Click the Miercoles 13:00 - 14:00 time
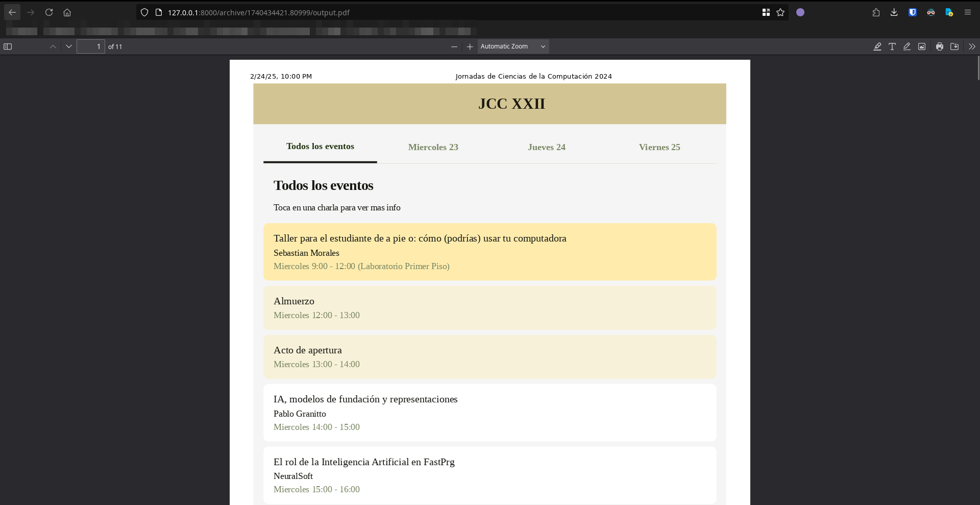The image size is (980, 505). [316, 364]
